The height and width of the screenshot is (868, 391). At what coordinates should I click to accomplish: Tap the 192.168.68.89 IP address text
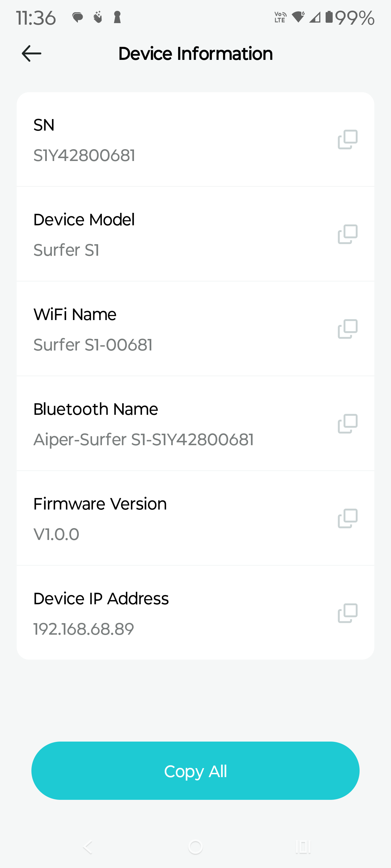[x=84, y=629]
